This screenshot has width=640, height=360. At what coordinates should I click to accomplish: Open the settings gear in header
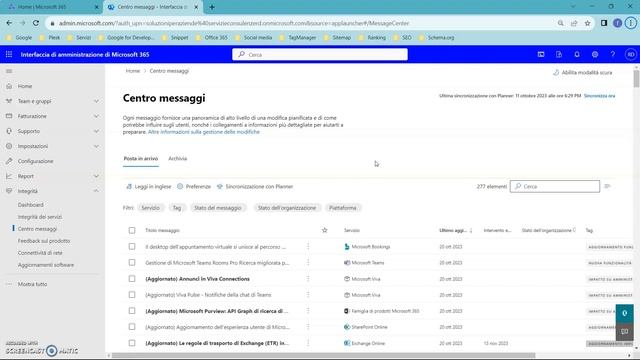coord(595,54)
